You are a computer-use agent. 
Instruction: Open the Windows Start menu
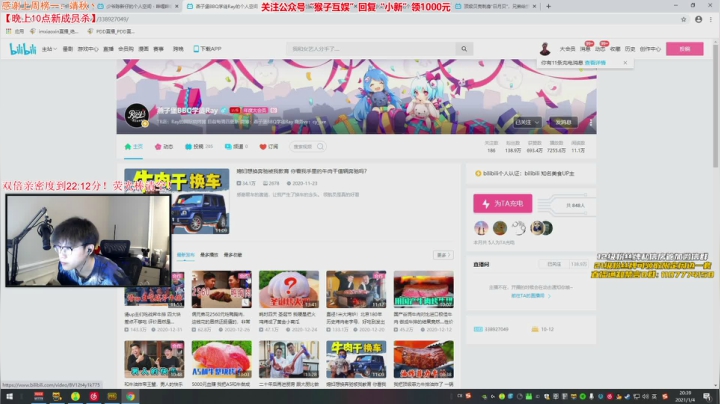[x=9, y=396]
